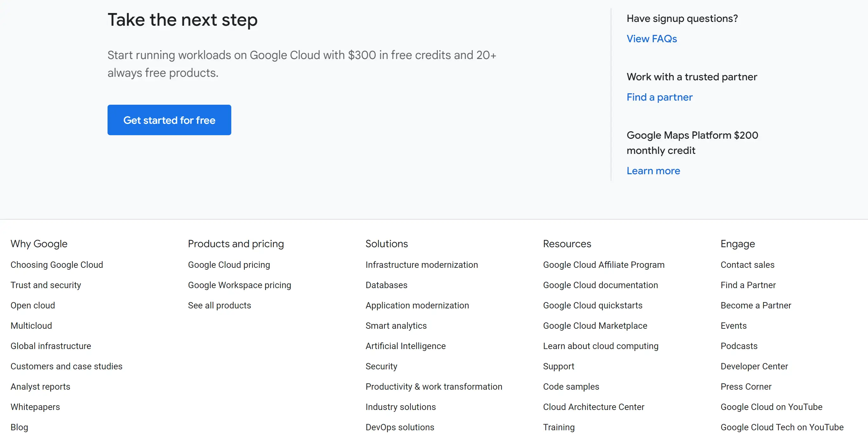Click the Resources footer heading
This screenshot has width=868, height=436.
click(567, 244)
